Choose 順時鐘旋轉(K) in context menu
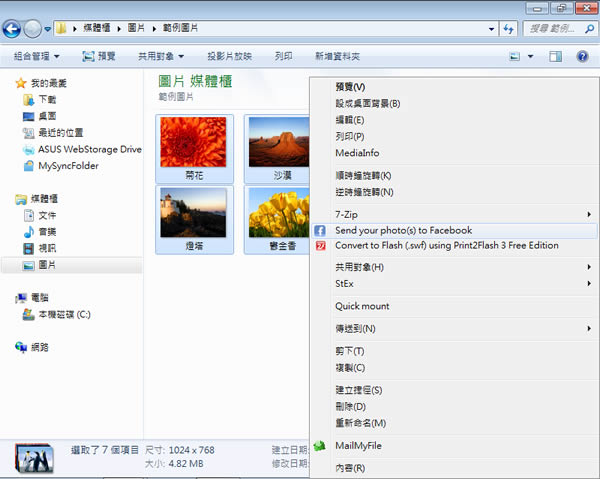Image resolution: width=600 pixels, height=479 pixels. (364, 176)
